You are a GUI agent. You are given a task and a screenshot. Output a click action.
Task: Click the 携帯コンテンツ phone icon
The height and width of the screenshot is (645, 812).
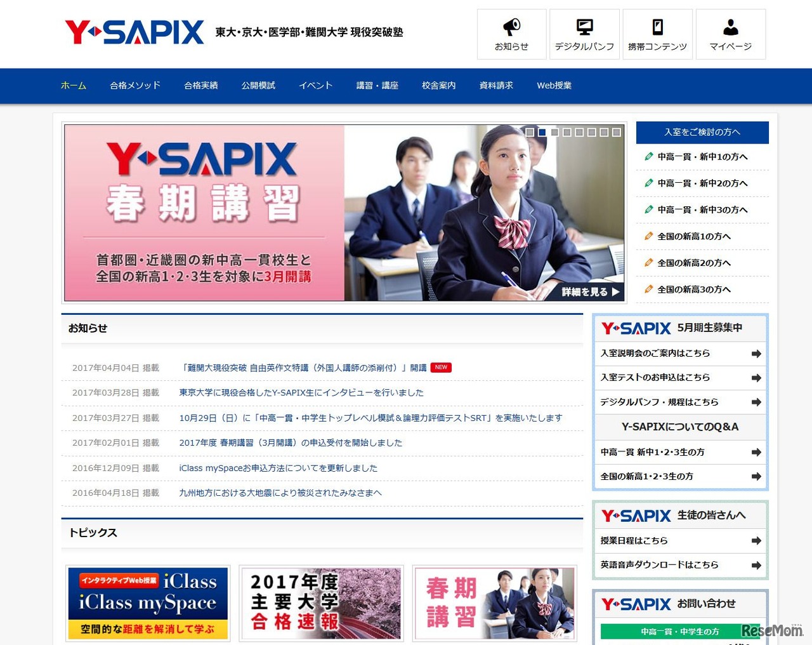(x=658, y=27)
